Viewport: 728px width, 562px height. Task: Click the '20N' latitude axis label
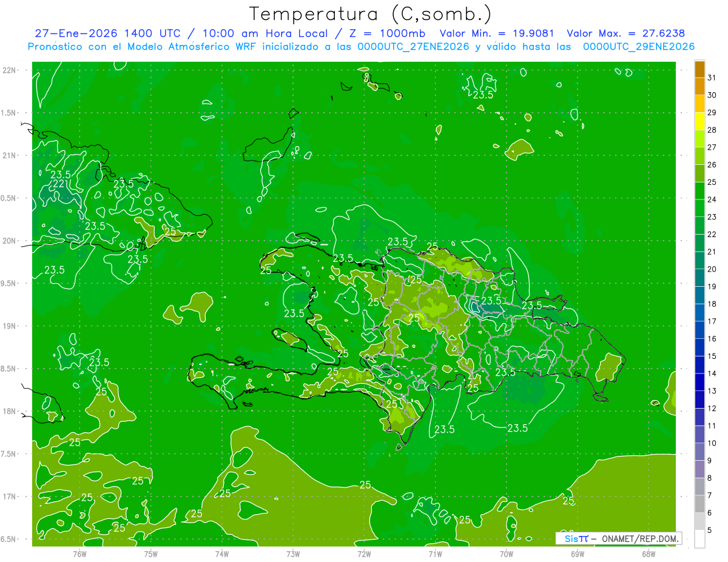pyautogui.click(x=10, y=241)
